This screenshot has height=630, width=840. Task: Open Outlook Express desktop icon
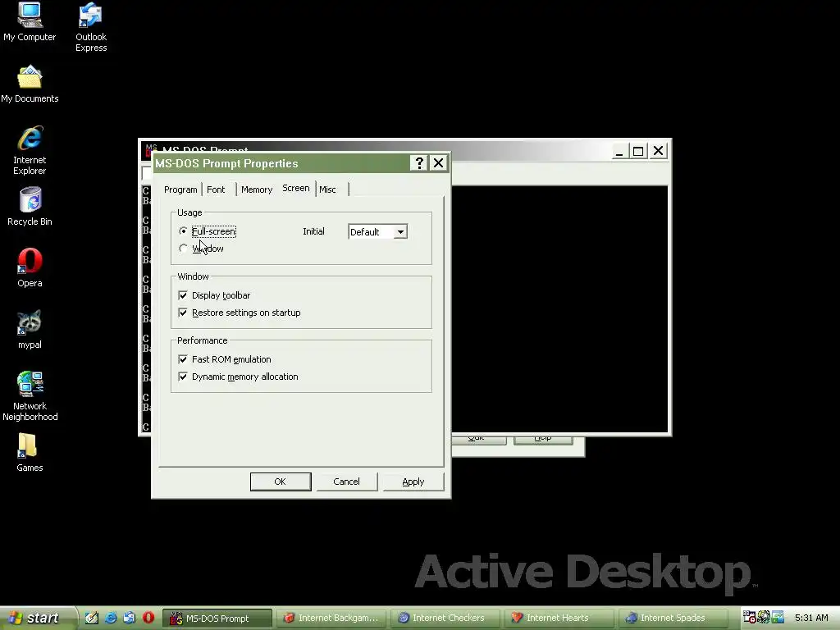coord(90,27)
